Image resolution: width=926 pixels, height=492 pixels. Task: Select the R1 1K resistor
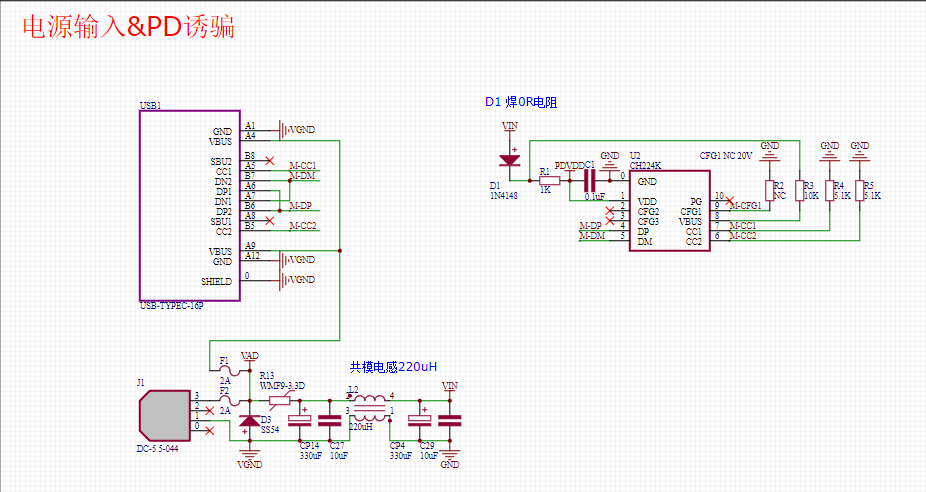click(549, 181)
